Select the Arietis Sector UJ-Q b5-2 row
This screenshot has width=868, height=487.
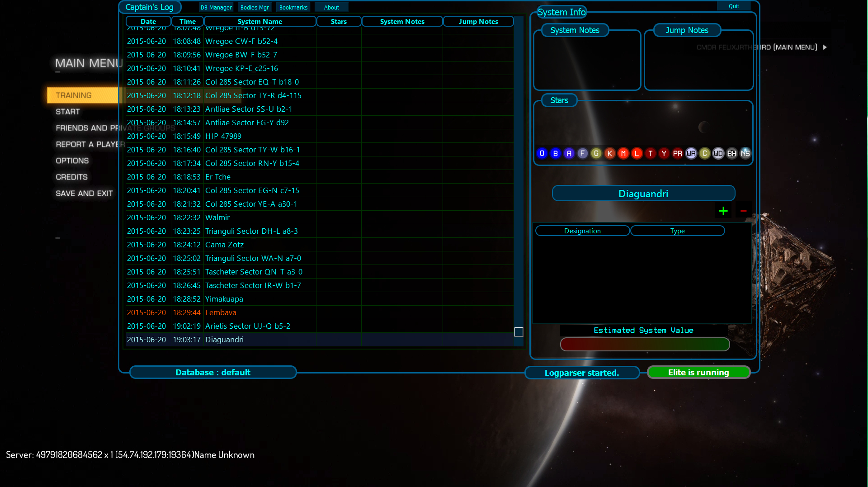pos(320,326)
